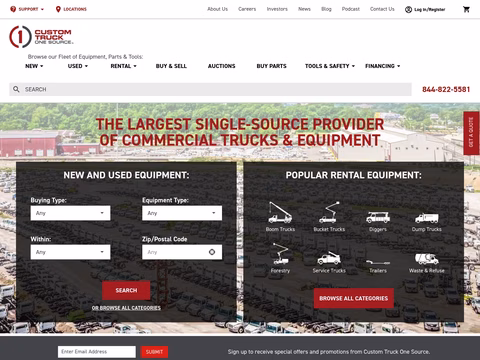This screenshot has width=480, height=360.
Task: Open the News link
Action: pos(304,9)
